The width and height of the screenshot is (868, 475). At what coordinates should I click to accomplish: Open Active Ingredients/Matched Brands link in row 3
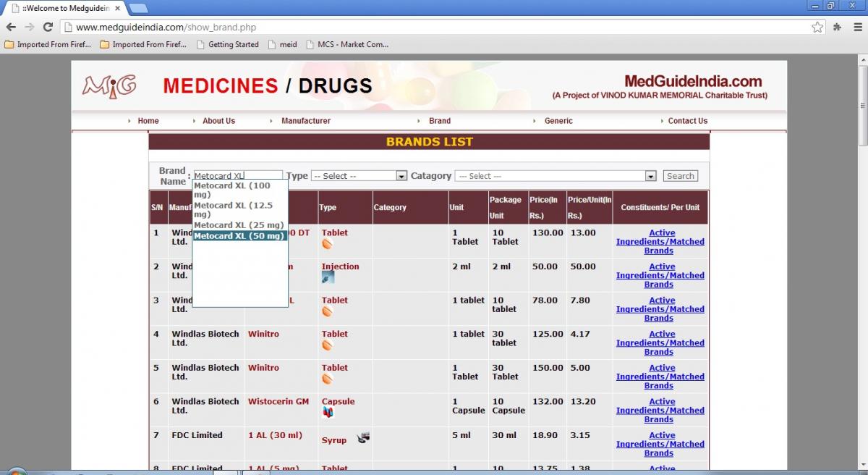660,309
